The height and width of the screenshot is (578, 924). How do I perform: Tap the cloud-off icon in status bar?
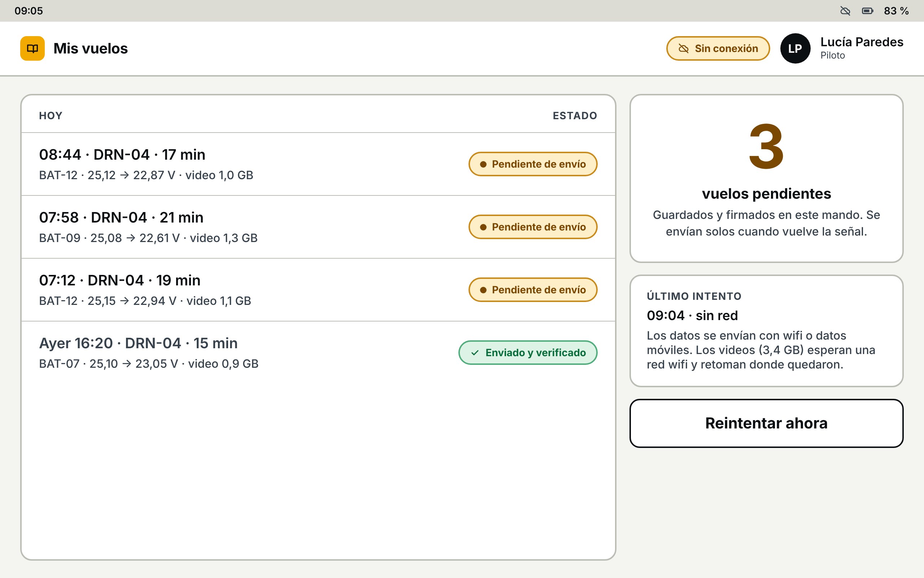coord(845,11)
